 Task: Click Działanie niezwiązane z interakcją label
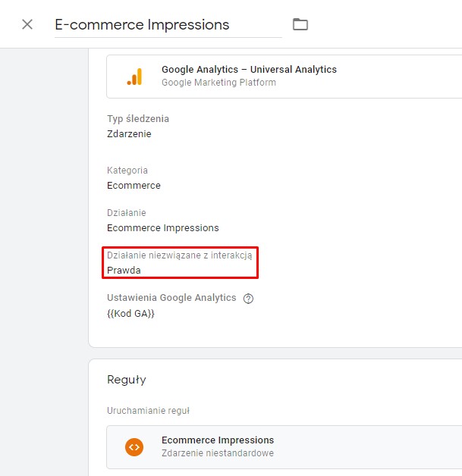pos(180,255)
